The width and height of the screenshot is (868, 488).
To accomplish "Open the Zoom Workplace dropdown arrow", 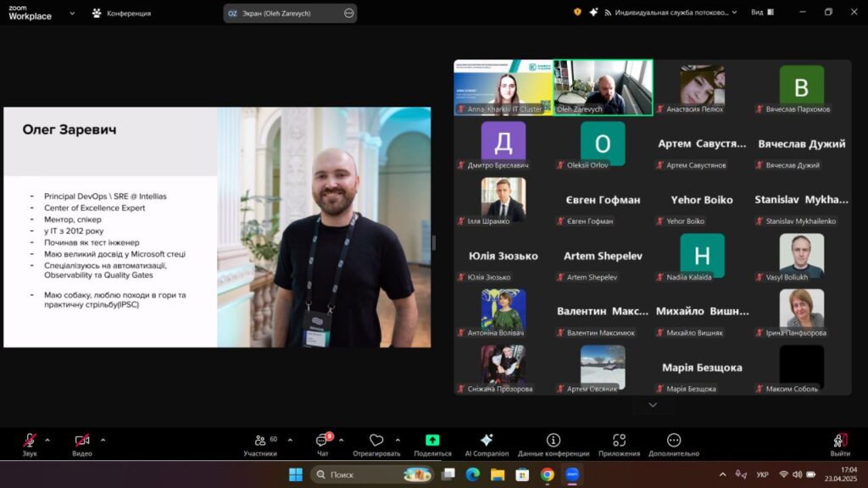I will (x=71, y=14).
